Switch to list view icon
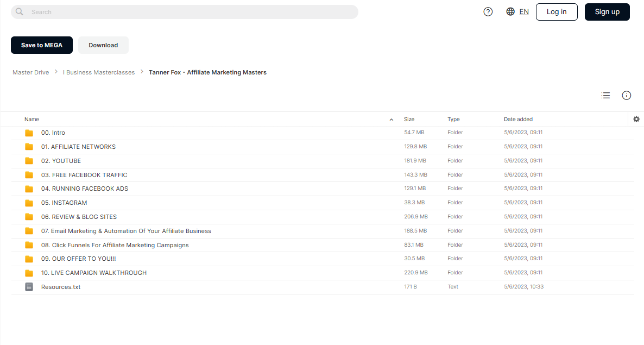 (605, 95)
